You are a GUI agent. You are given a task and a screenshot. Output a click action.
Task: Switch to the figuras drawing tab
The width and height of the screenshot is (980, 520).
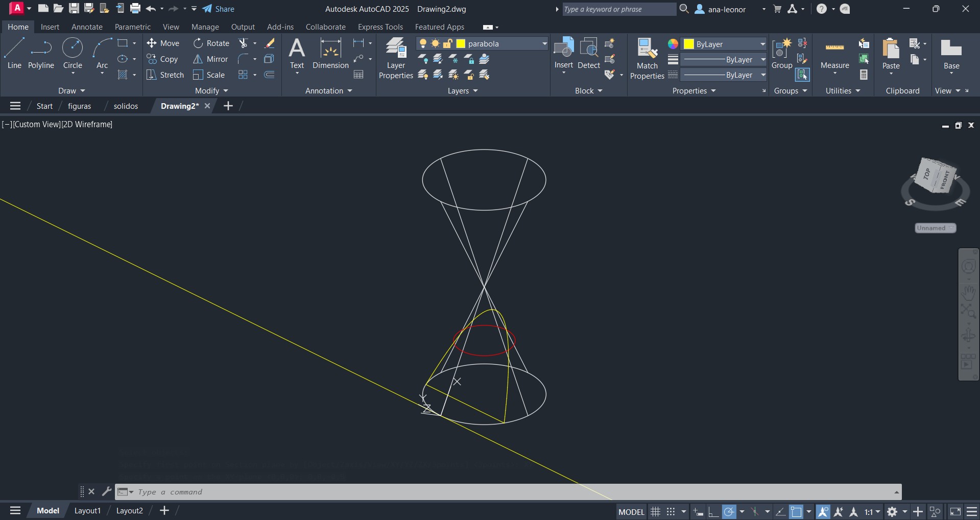pos(79,106)
